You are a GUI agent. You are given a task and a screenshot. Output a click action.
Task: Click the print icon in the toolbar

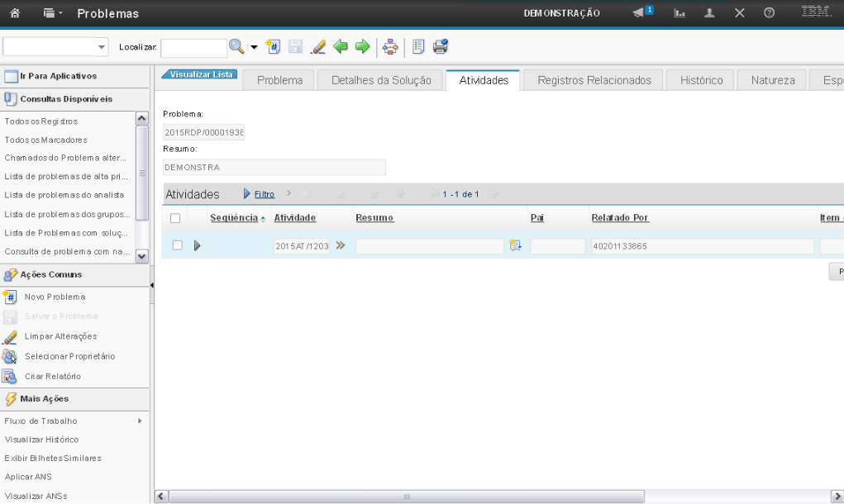[441, 47]
